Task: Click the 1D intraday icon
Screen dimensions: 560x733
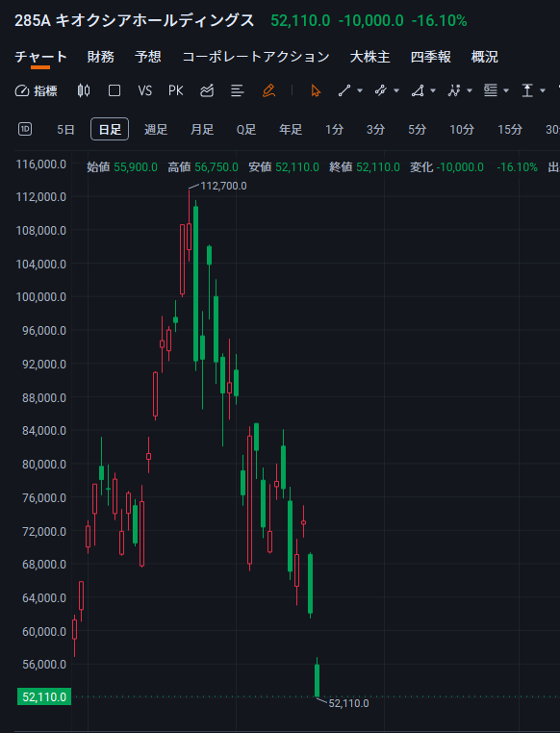Action: pyautogui.click(x=25, y=129)
